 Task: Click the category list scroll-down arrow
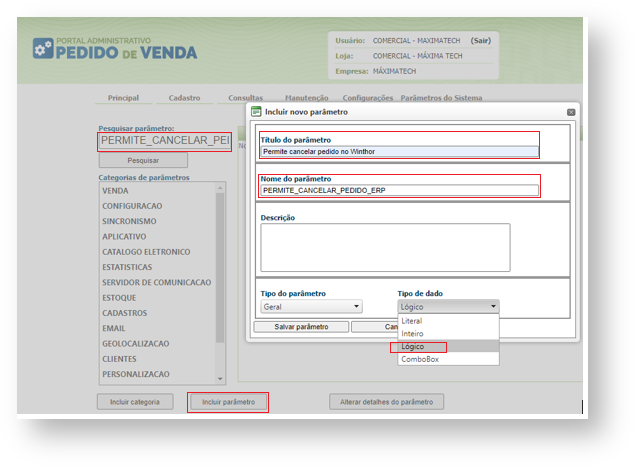tap(220, 379)
